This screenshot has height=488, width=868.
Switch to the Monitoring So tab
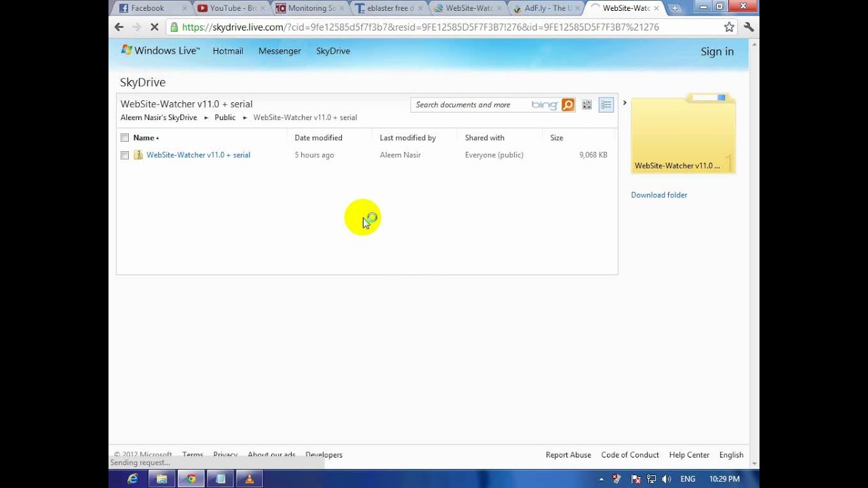coord(311,8)
